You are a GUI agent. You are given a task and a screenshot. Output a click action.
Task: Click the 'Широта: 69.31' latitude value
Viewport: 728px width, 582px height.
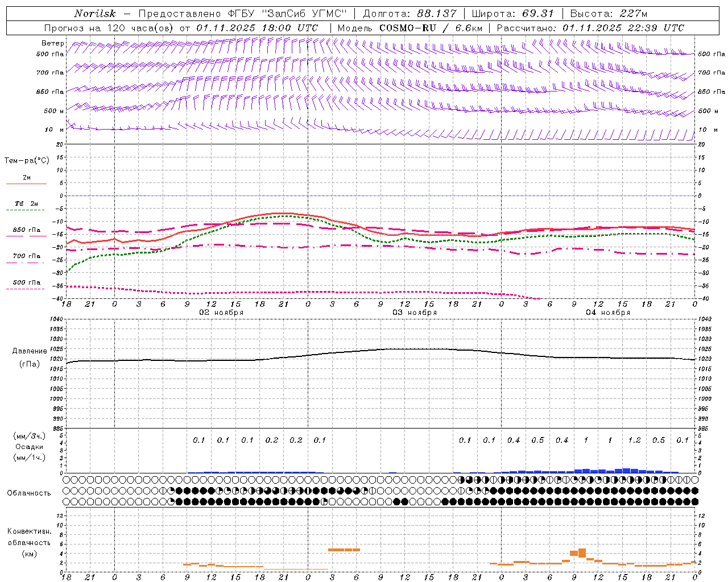click(513, 14)
